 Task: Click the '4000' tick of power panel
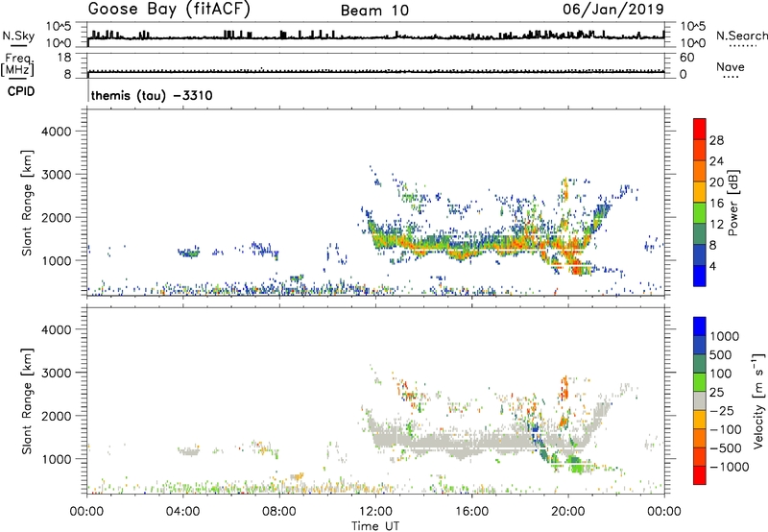tap(56, 132)
